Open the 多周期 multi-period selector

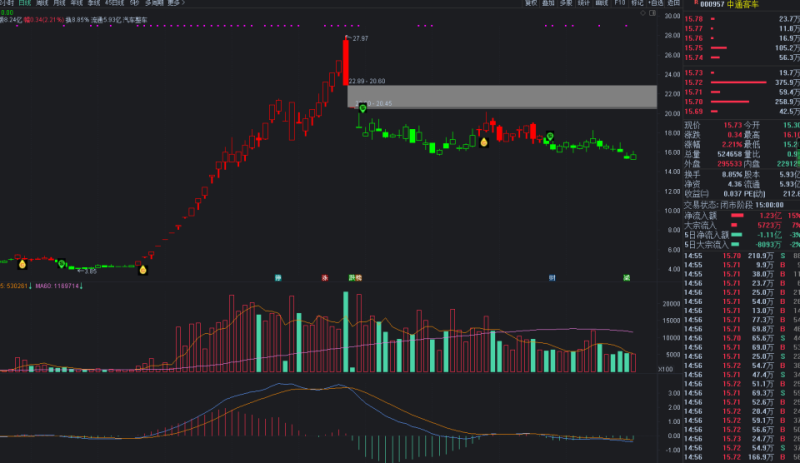pos(153,4)
